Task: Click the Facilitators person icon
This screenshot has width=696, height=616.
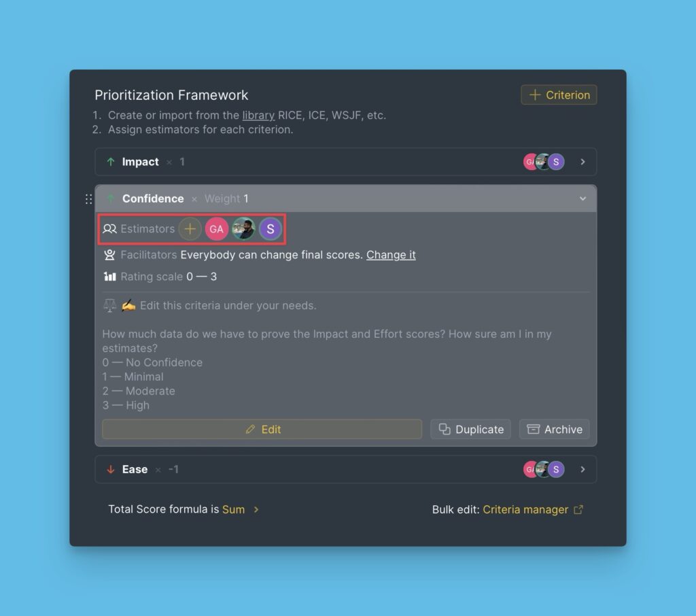Action: tap(109, 255)
